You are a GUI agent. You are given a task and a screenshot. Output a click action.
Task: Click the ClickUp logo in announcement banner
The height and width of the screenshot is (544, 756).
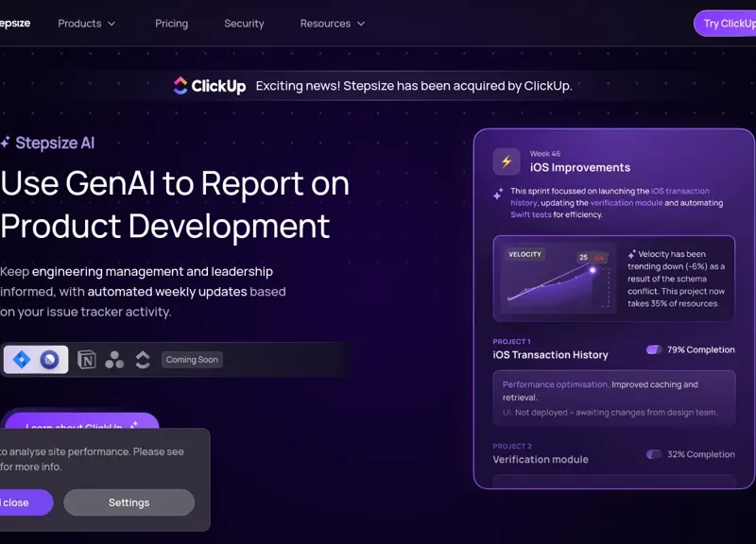(209, 86)
